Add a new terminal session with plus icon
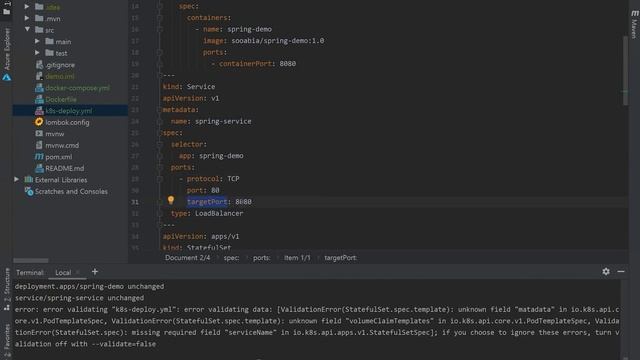640x360 pixels. [95, 272]
